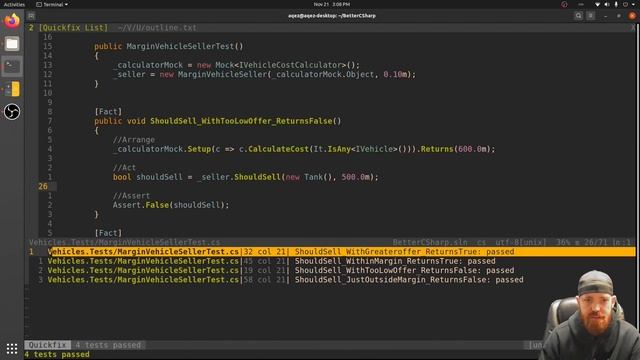Click the first [Fact] attribute
Viewport: 640px width, 360px height.
108,112
